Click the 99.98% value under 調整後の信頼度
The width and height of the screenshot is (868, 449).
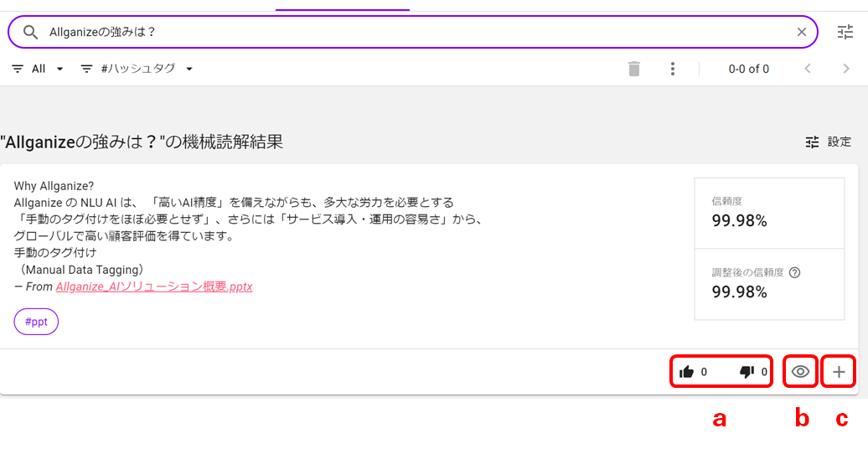[739, 292]
